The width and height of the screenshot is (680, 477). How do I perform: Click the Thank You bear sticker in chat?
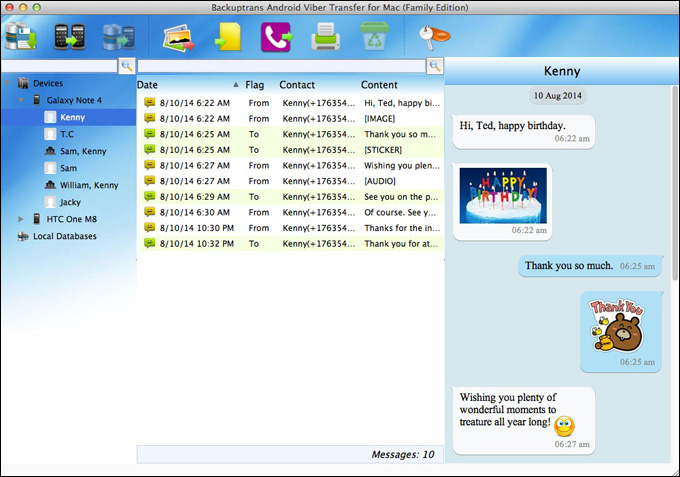click(x=617, y=324)
